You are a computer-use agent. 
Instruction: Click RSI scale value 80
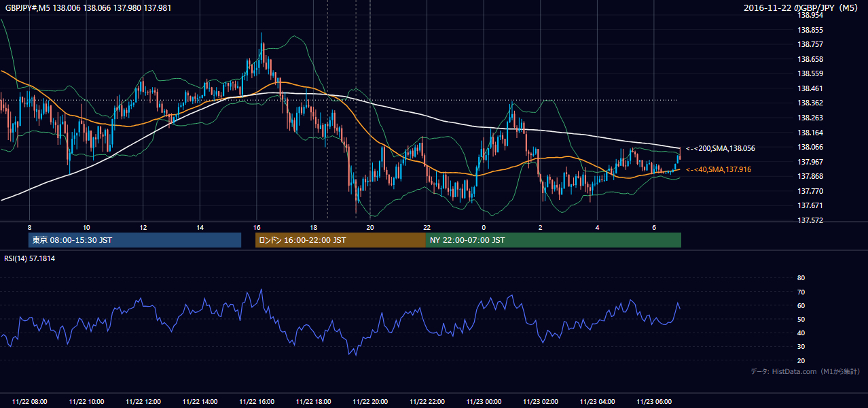click(801, 278)
